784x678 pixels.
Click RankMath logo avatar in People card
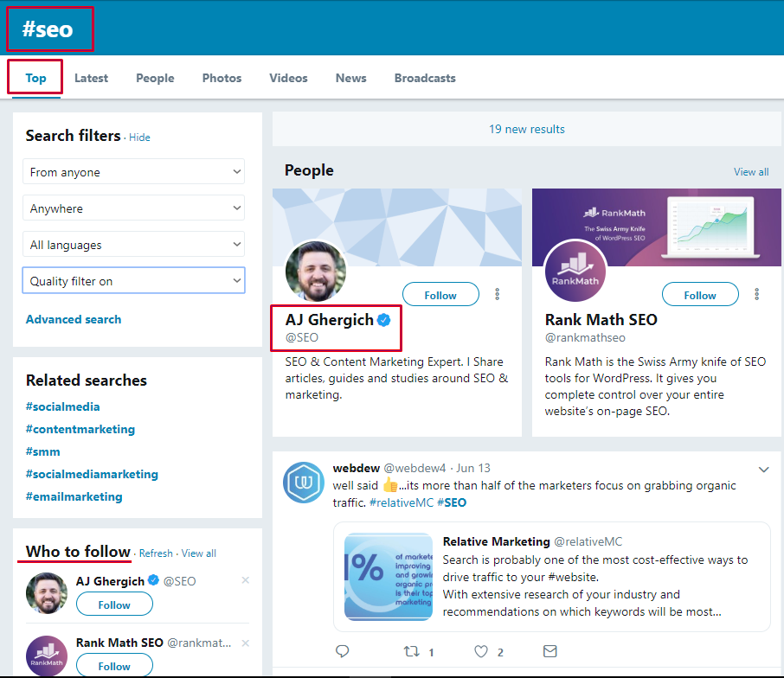click(x=575, y=272)
